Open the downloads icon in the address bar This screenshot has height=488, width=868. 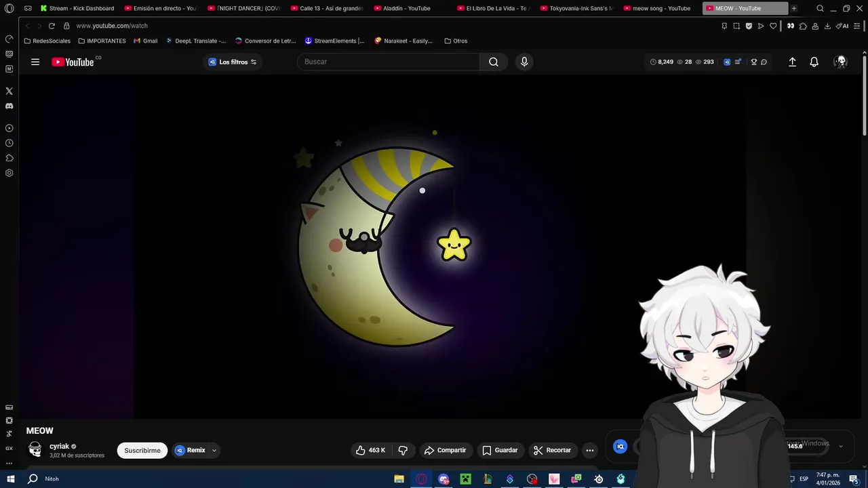827,26
